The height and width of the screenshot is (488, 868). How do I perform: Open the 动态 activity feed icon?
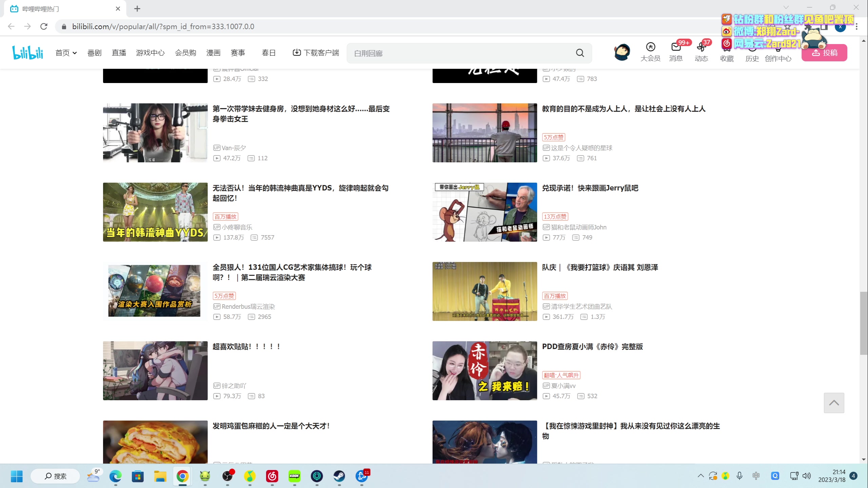(701, 47)
